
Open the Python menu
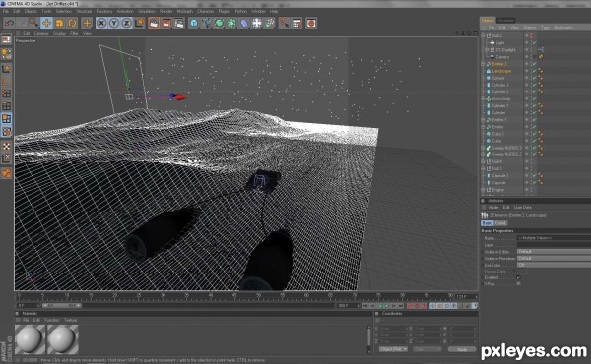point(241,11)
